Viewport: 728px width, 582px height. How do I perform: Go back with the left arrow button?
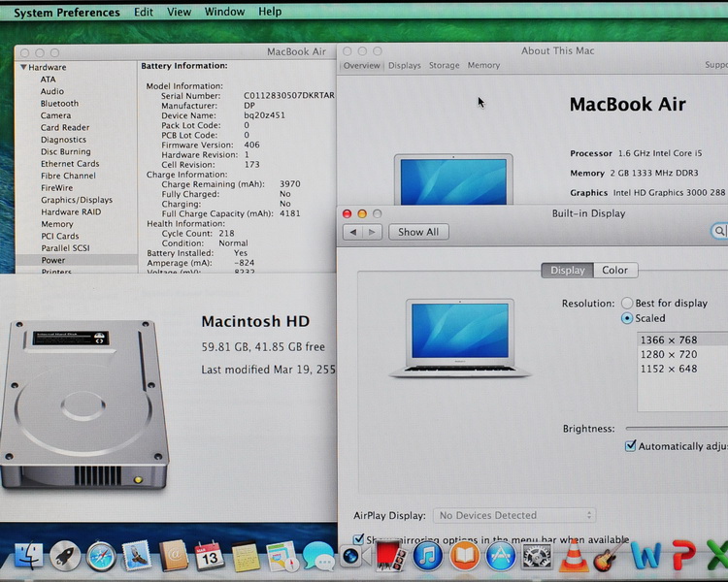353,232
